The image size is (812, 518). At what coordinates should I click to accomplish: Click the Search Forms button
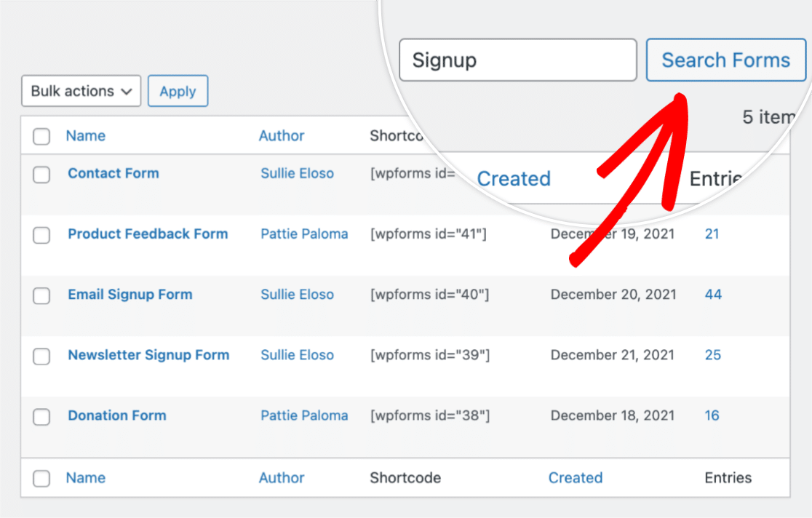click(x=725, y=60)
